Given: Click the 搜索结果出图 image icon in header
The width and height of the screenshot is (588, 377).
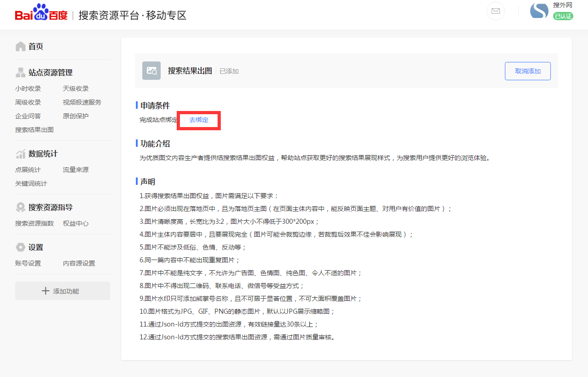Looking at the screenshot, I should (151, 71).
